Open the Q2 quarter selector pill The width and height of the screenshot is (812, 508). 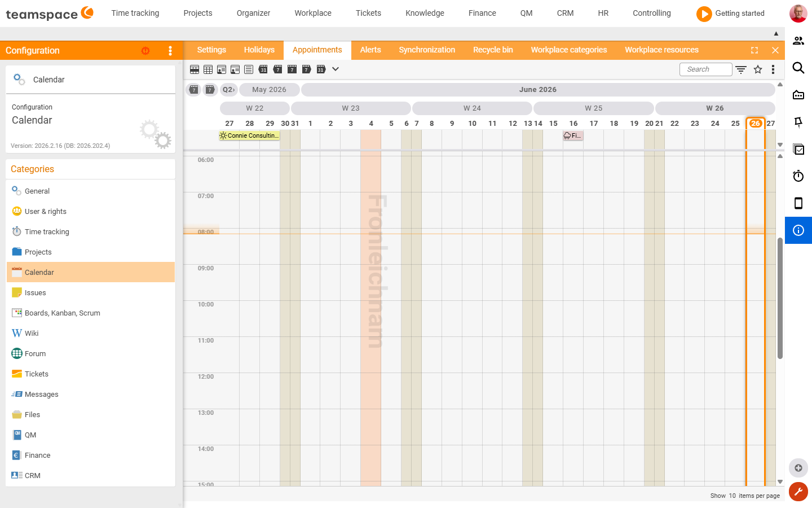click(x=228, y=90)
